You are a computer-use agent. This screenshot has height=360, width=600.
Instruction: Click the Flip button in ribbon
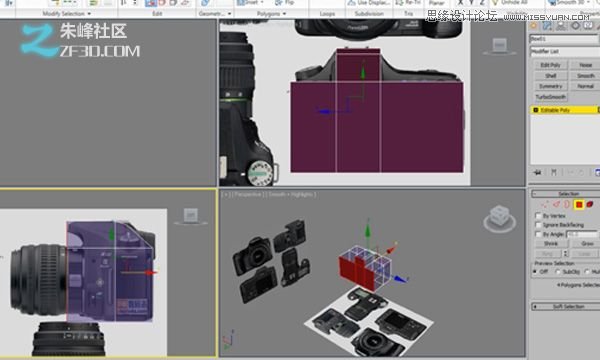pyautogui.click(x=285, y=3)
